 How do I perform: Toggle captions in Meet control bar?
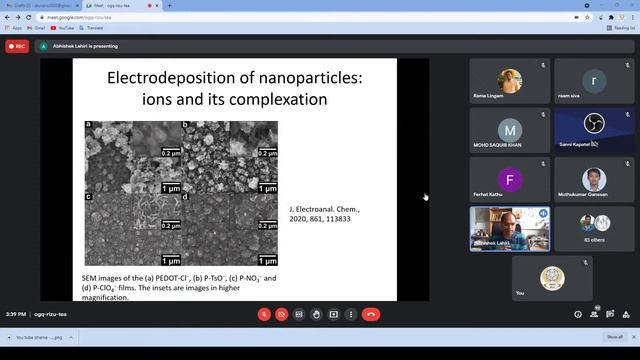pos(299,314)
